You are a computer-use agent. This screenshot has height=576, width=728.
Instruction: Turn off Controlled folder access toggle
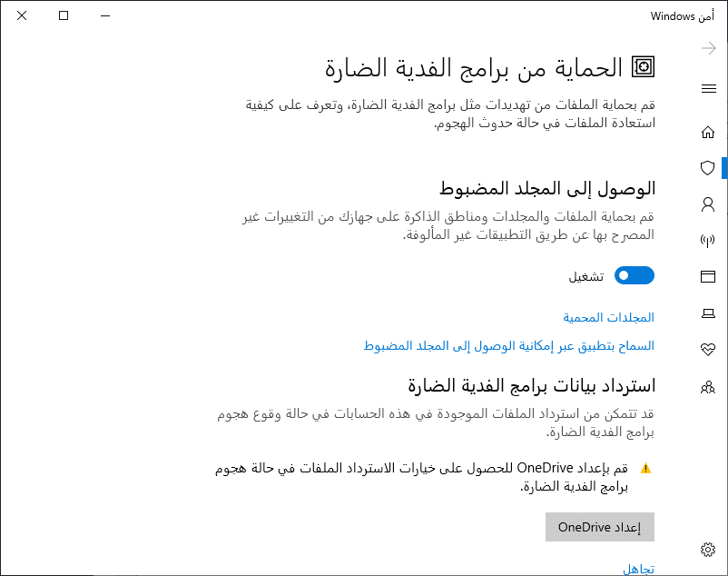tap(635, 275)
